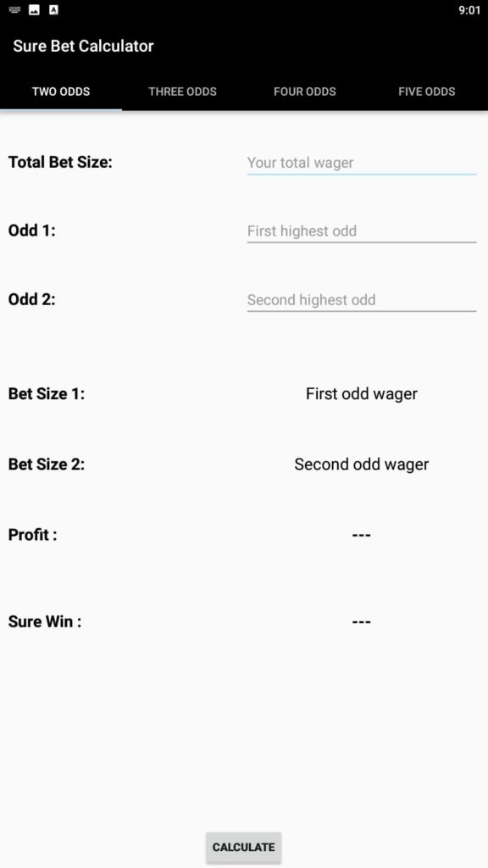Select the TWO ODDS tab
Screen dimensions: 488x868
pos(61,92)
